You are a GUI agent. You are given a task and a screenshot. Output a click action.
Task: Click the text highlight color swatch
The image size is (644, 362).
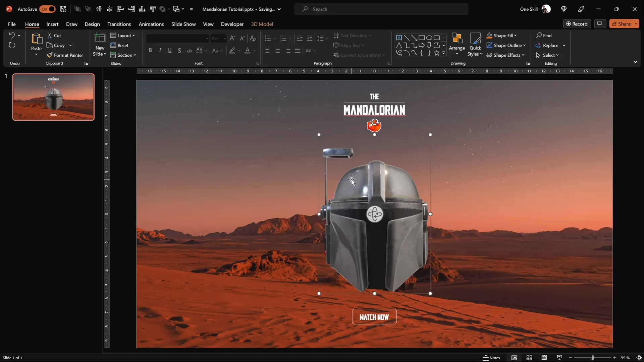pos(232,50)
